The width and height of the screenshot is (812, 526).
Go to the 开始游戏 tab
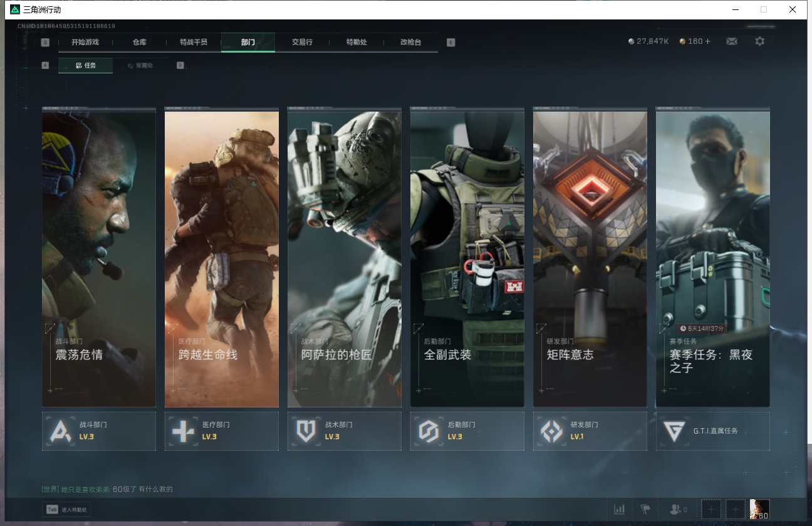(85, 42)
